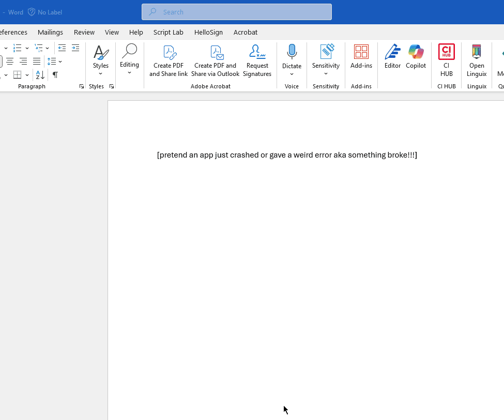
Task: Click the 'Voice' group label
Action: click(x=292, y=86)
